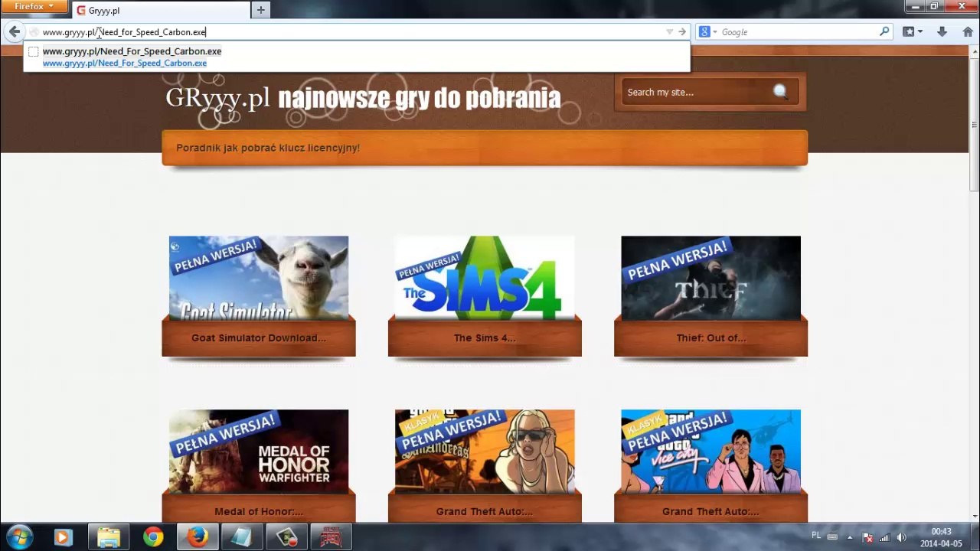The image size is (980, 551).
Task: Open the volume speaker tray icon
Action: [x=902, y=537]
